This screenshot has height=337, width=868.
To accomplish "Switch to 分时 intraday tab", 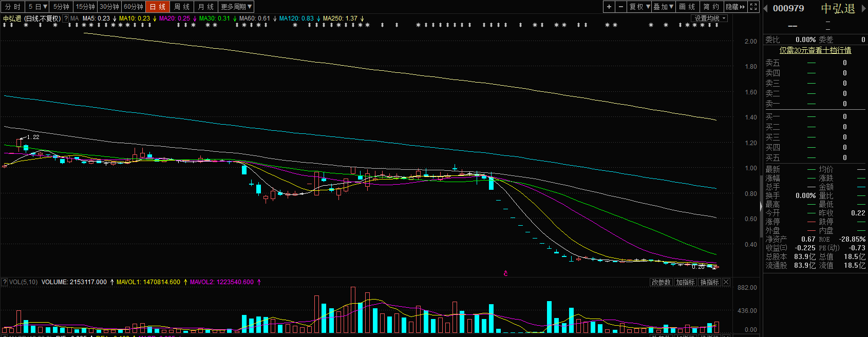I will click(13, 7).
